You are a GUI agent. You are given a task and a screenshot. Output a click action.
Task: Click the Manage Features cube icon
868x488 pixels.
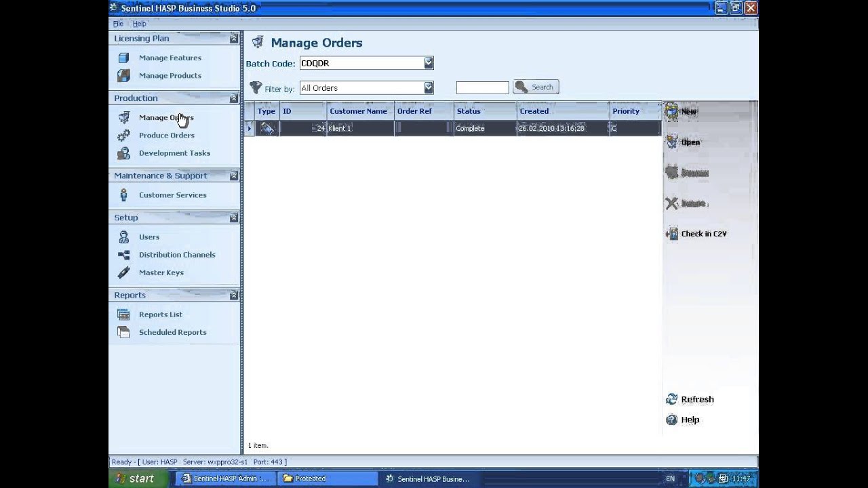123,58
